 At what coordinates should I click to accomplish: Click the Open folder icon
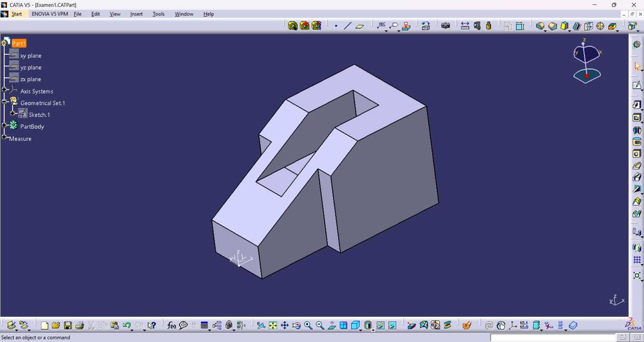56,326
